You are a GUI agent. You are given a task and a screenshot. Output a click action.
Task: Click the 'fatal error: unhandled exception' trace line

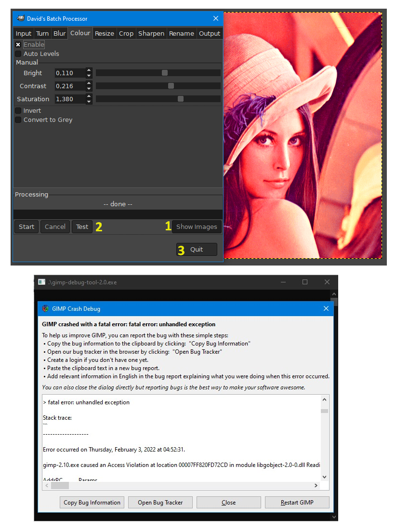(x=86, y=402)
